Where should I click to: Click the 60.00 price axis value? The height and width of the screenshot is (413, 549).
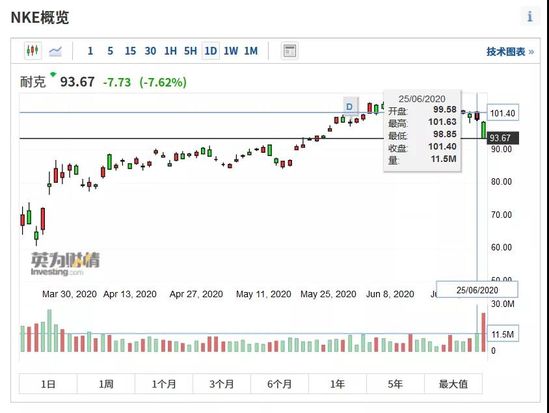tap(501, 247)
